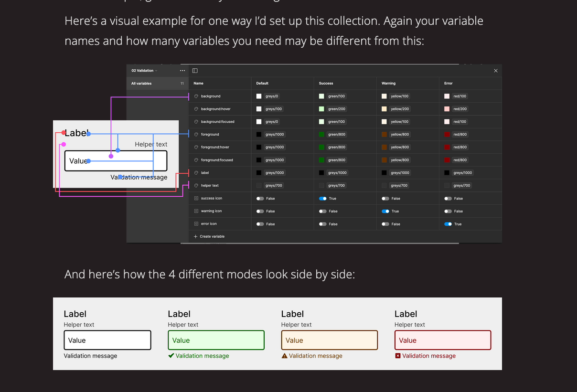Disable warning icon toggle in Warning column
This screenshot has width=577, height=392.
pyautogui.click(x=385, y=211)
